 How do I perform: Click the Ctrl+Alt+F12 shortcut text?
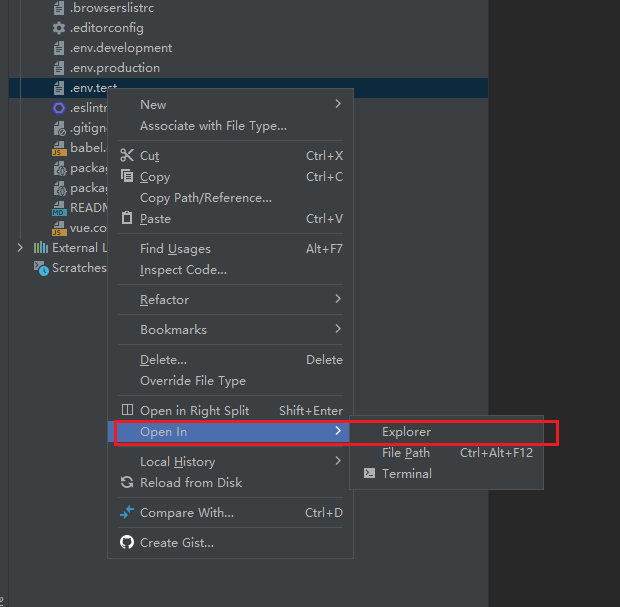coord(497,453)
